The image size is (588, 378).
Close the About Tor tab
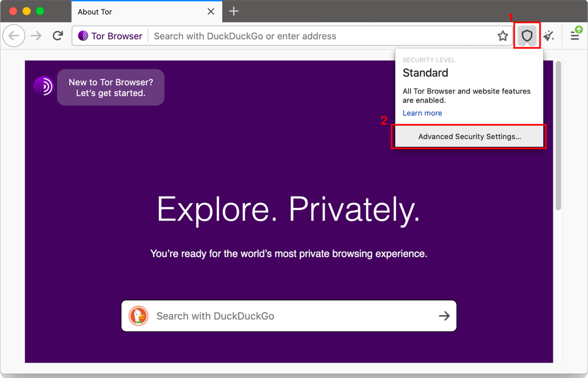coord(211,11)
